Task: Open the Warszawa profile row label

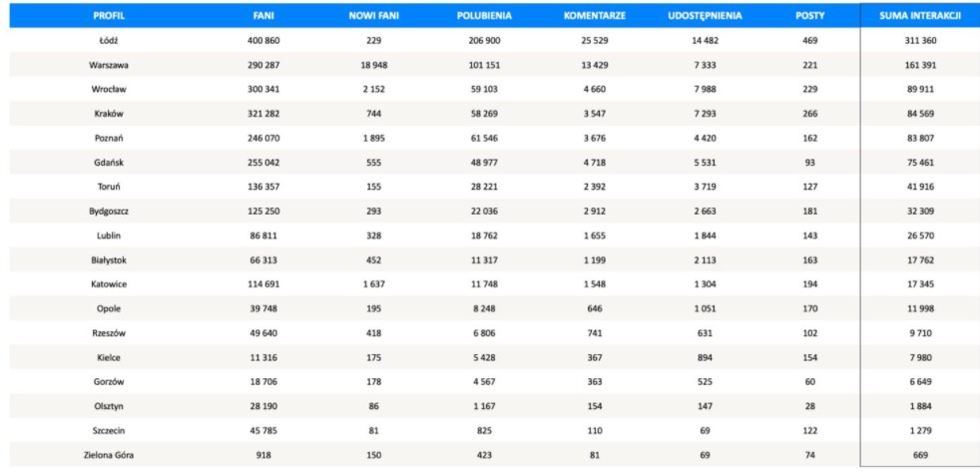Action: [x=110, y=65]
